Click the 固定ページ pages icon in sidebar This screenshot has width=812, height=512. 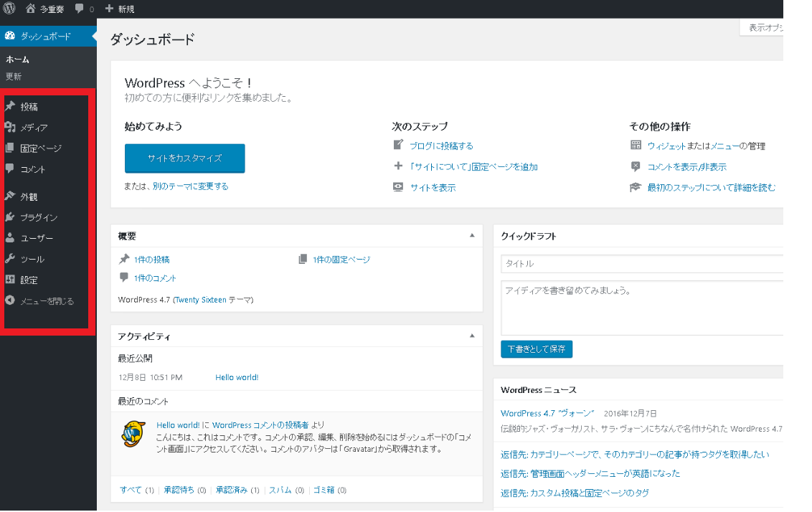pos(10,148)
